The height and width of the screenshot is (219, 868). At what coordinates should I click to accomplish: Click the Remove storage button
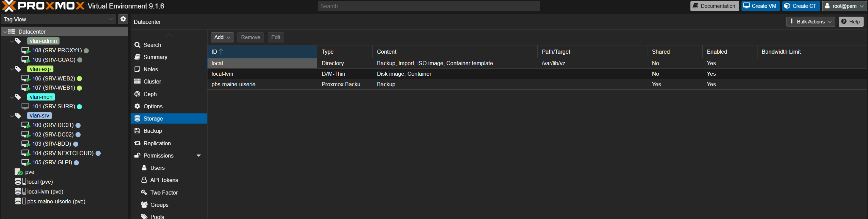[x=251, y=37]
